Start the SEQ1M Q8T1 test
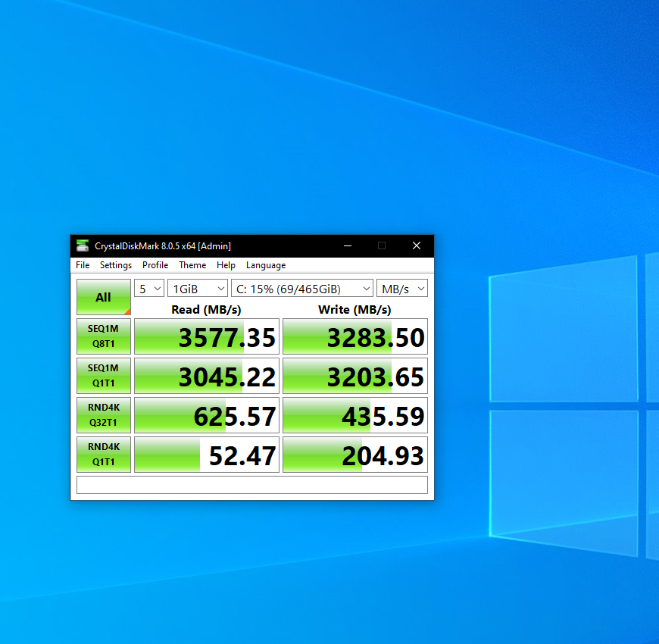 click(x=103, y=336)
